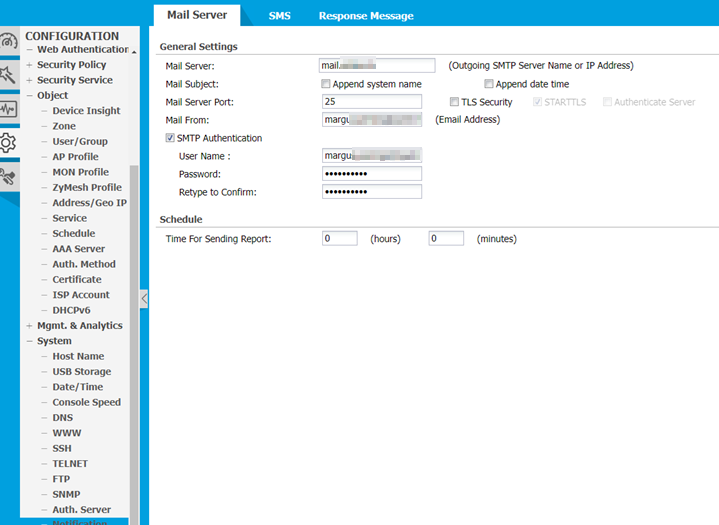Switch to the SMS tab
This screenshot has height=525, width=719.
pos(279,16)
